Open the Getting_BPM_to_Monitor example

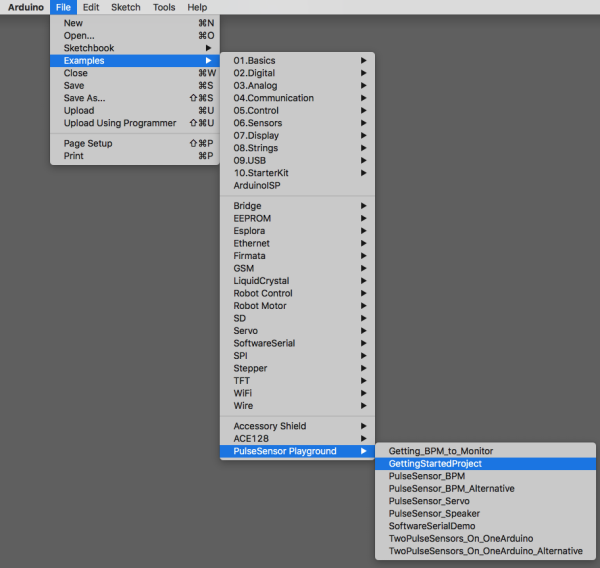tap(485, 451)
